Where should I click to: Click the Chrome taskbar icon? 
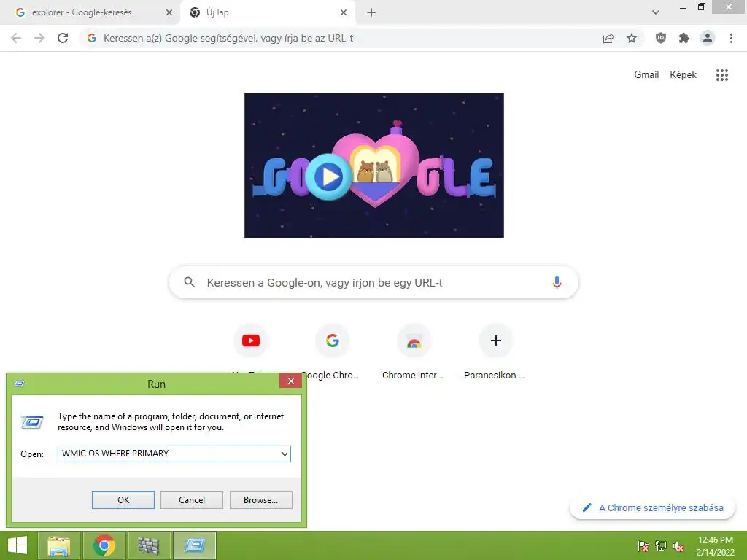[x=104, y=545]
